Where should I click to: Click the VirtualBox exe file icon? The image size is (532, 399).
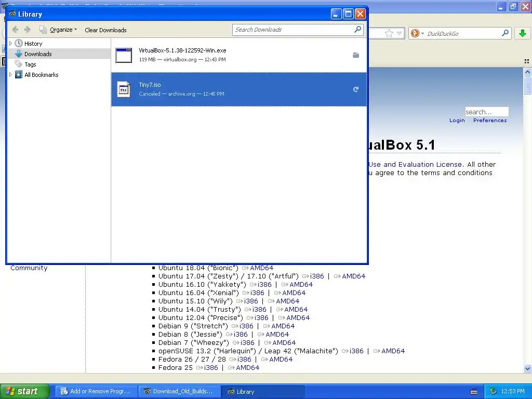pos(124,55)
